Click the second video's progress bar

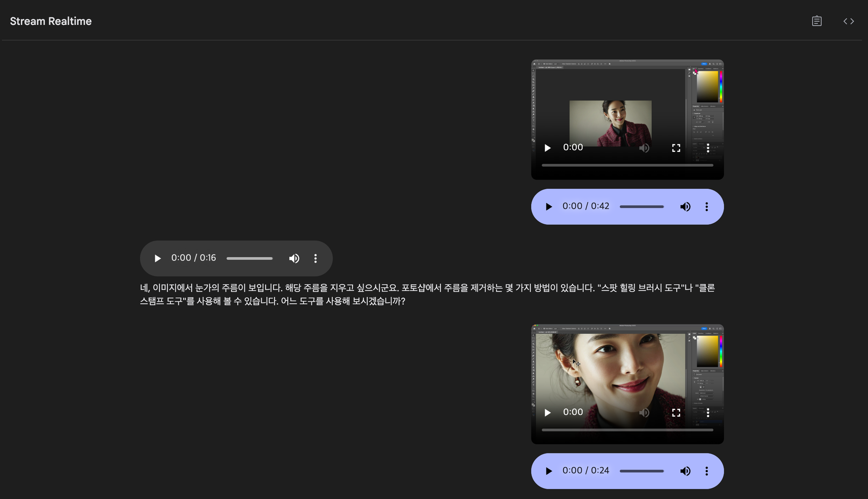click(627, 430)
